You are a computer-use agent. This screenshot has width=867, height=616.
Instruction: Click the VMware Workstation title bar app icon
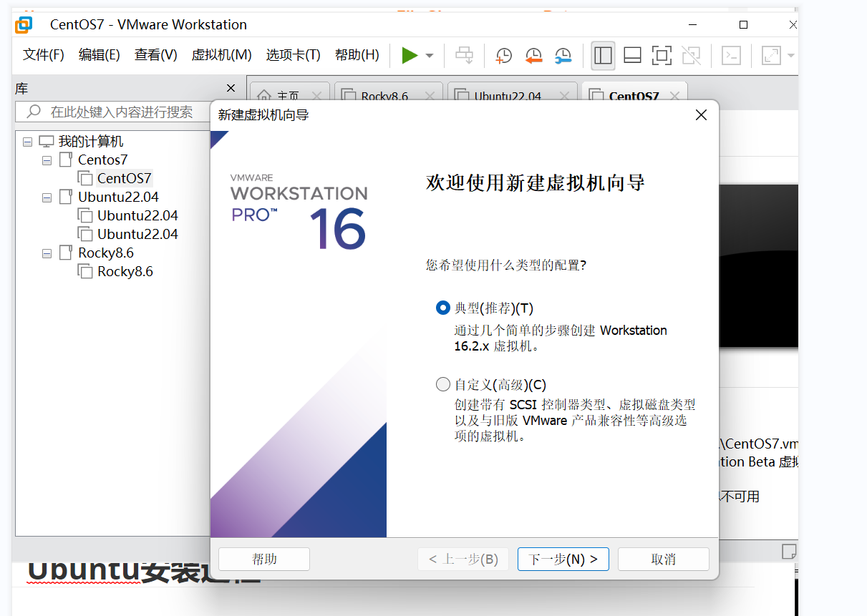click(24, 25)
